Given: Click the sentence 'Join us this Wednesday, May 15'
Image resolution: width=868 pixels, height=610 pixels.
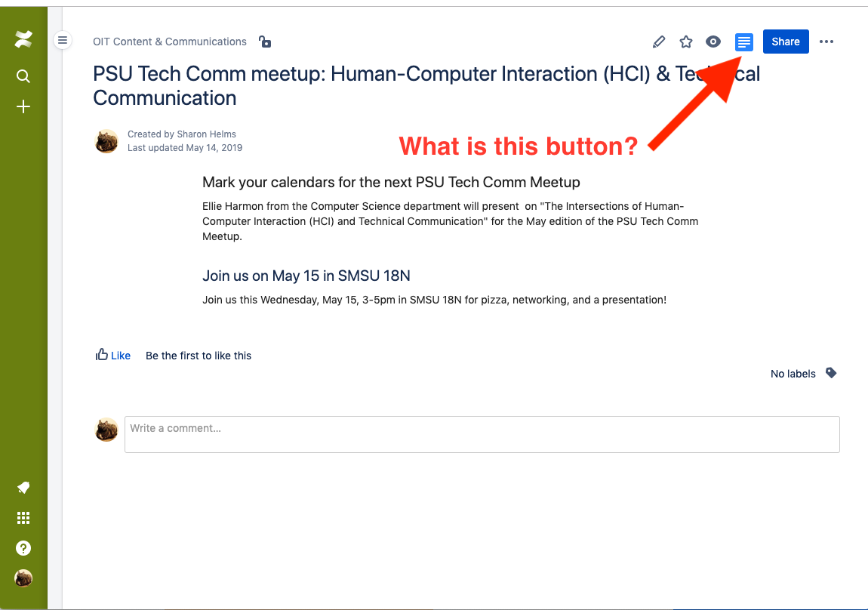Looking at the screenshot, I should [x=434, y=300].
